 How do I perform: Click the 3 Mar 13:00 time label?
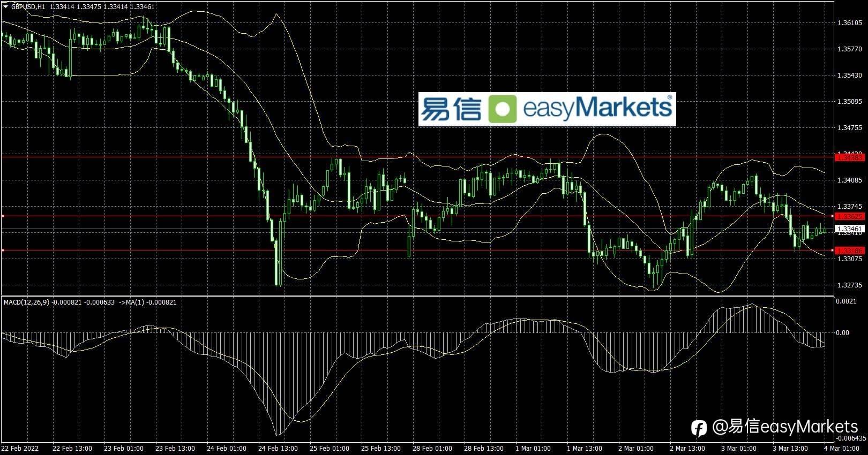tap(790, 449)
